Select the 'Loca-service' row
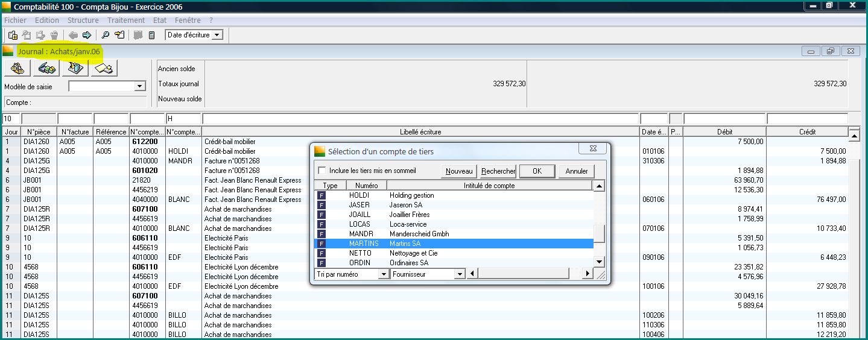The width and height of the screenshot is (868, 340). [x=454, y=224]
